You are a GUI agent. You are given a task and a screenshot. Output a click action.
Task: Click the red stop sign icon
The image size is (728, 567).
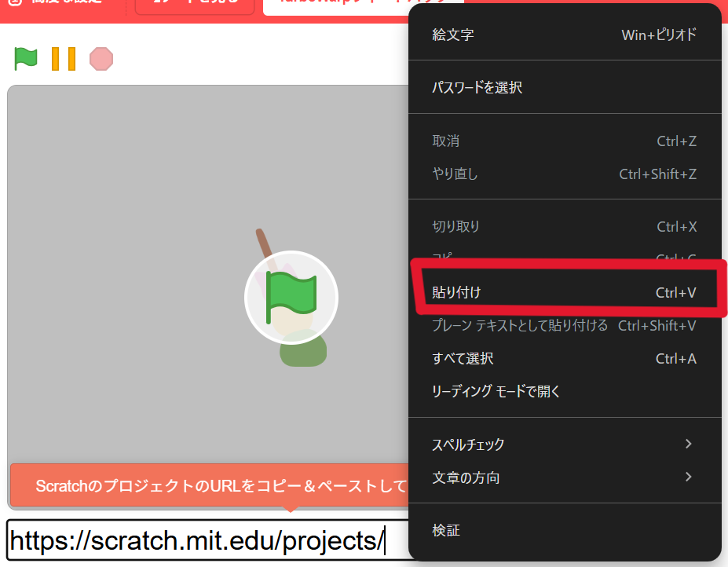tap(101, 59)
